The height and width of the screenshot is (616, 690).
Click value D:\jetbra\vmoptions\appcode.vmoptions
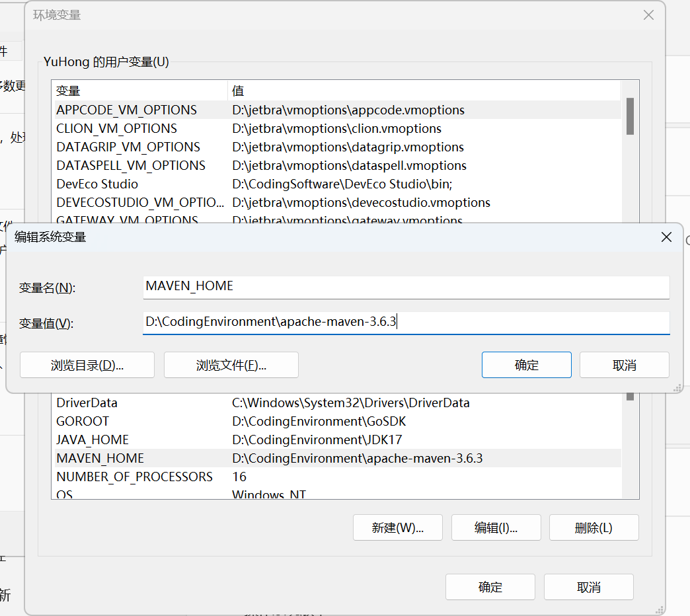pos(348,110)
